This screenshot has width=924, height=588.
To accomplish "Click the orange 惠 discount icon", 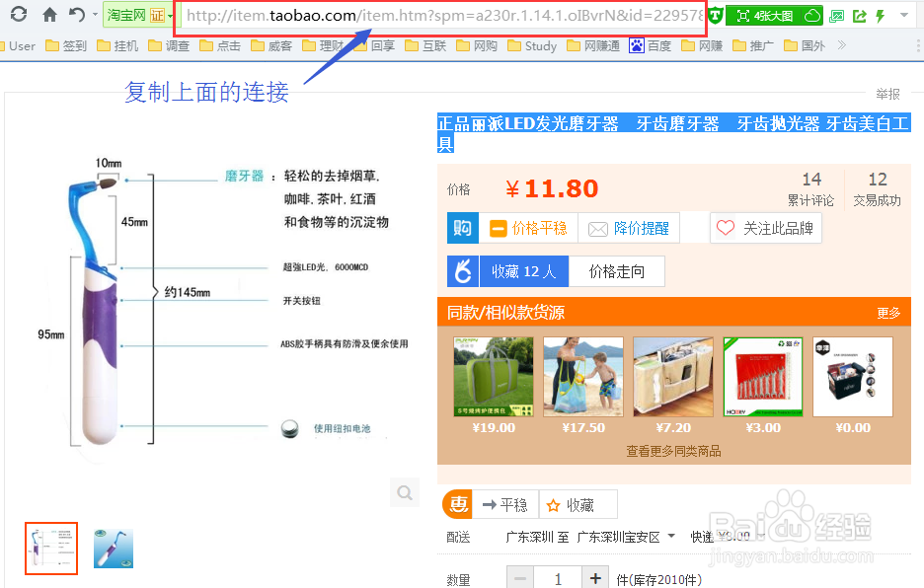I will 458,505.
